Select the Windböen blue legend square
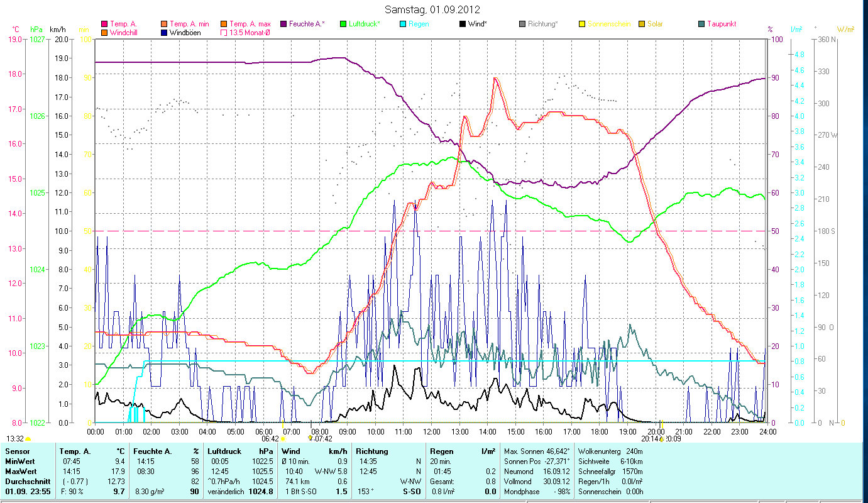Screen dimensions: 868x503 [164, 32]
